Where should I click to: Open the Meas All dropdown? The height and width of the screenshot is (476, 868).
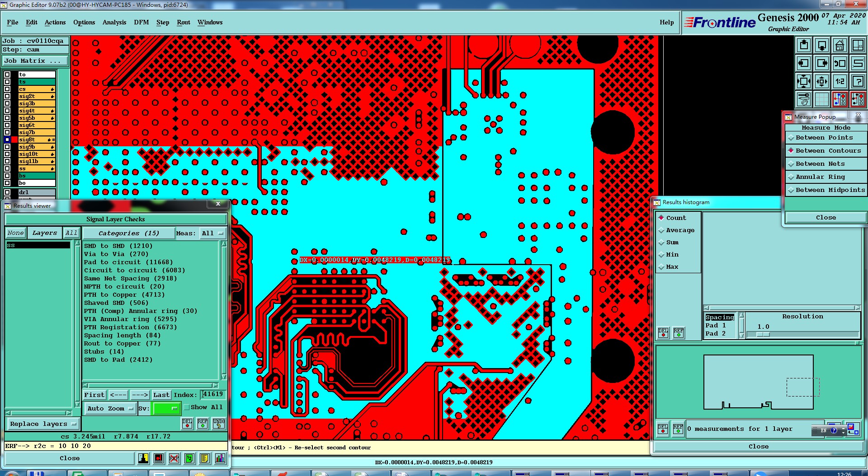pos(213,233)
